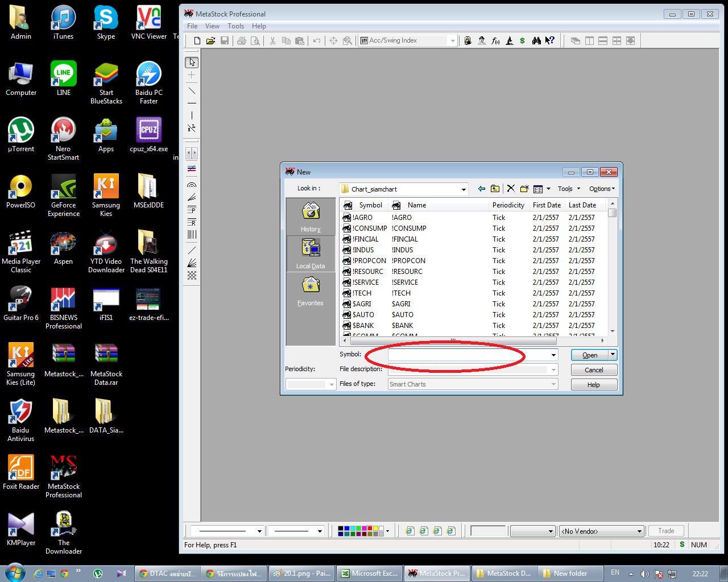Viewport: 728px width, 582px height.
Task: Select the pointer arrow tool in left toolbar
Action: click(x=192, y=62)
